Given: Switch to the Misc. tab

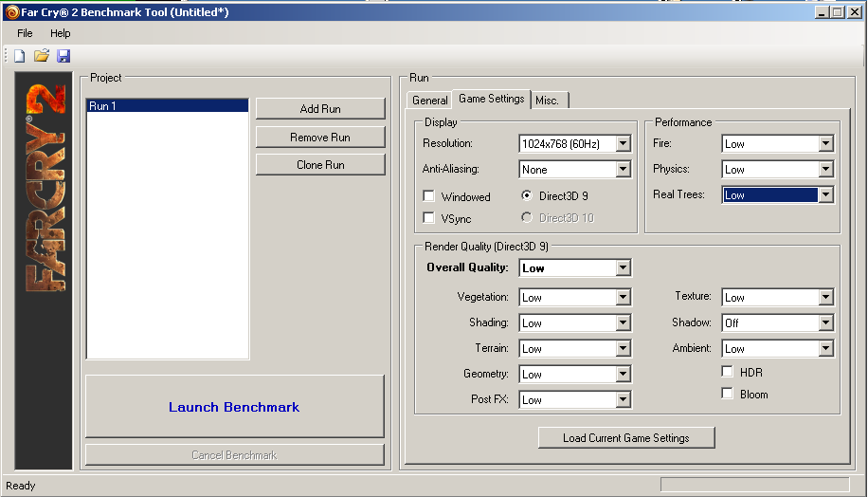Looking at the screenshot, I should click(x=548, y=101).
